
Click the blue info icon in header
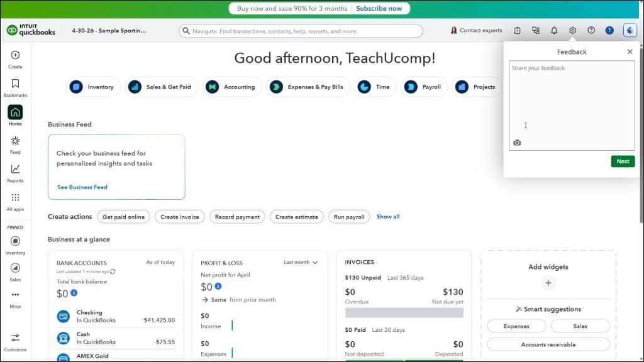[609, 30]
